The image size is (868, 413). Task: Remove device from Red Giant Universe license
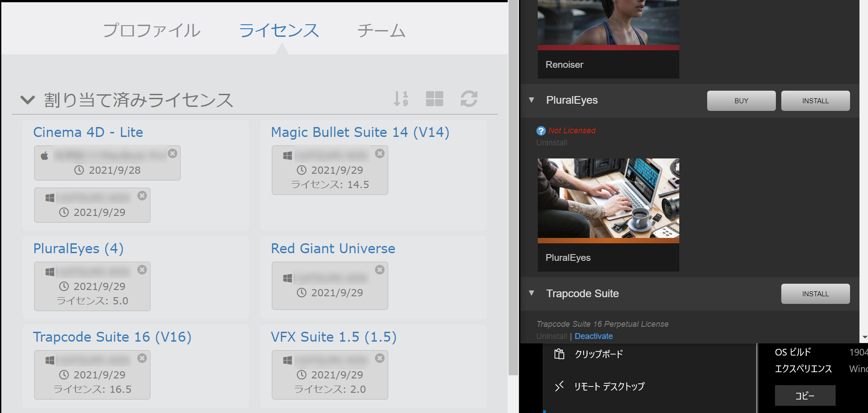(380, 269)
